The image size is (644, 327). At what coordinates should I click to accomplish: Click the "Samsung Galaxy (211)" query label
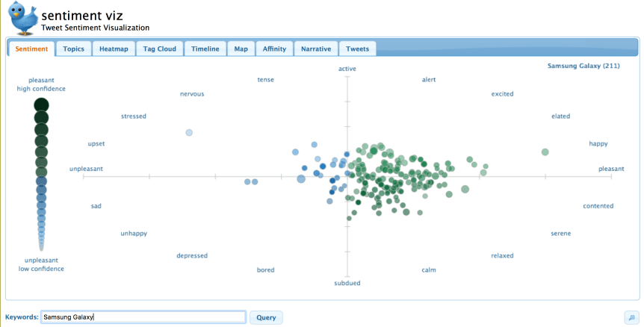point(583,66)
